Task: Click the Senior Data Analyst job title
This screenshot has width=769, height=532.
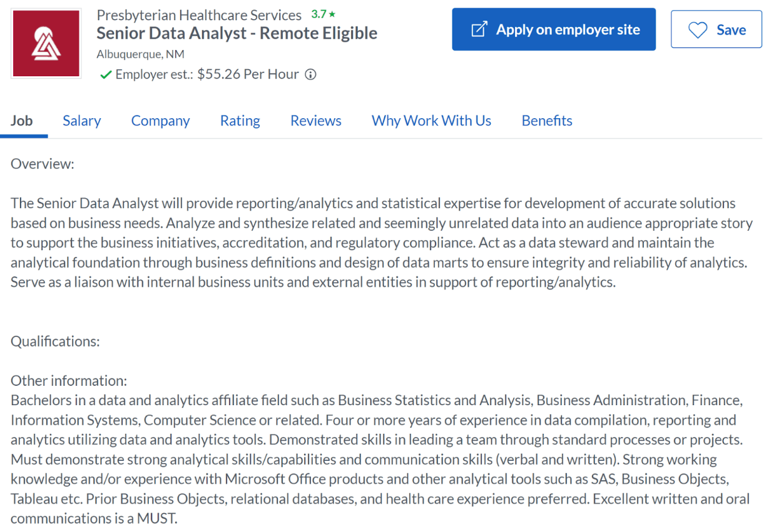Action: [x=237, y=33]
